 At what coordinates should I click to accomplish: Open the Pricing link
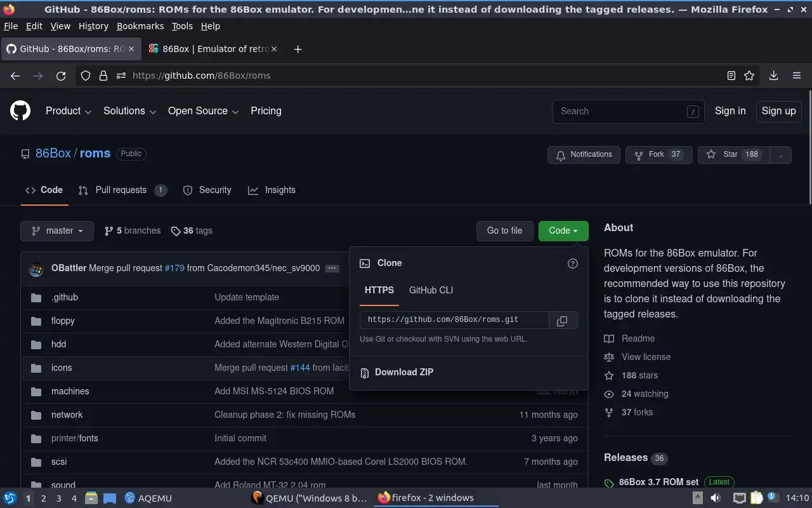coord(266,111)
